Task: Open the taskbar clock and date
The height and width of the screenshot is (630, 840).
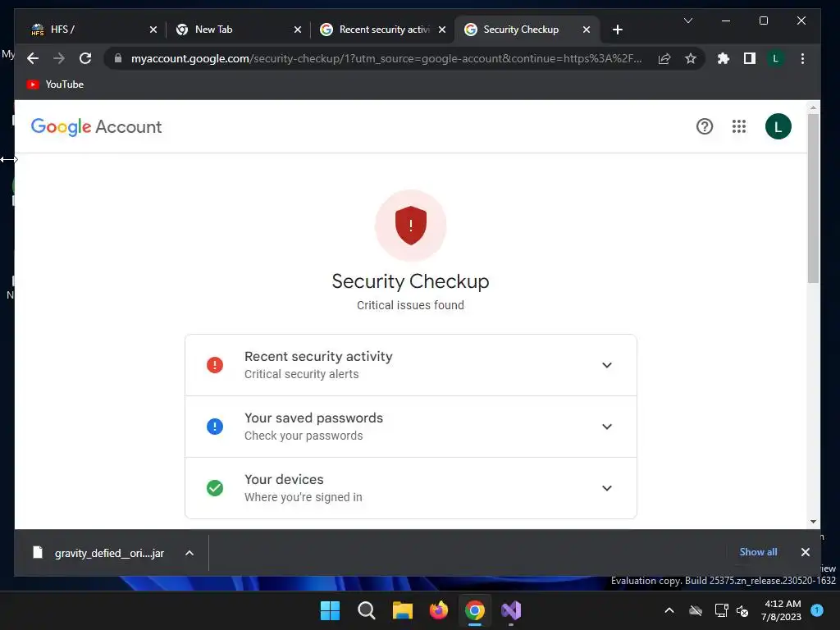Action: coord(781,610)
